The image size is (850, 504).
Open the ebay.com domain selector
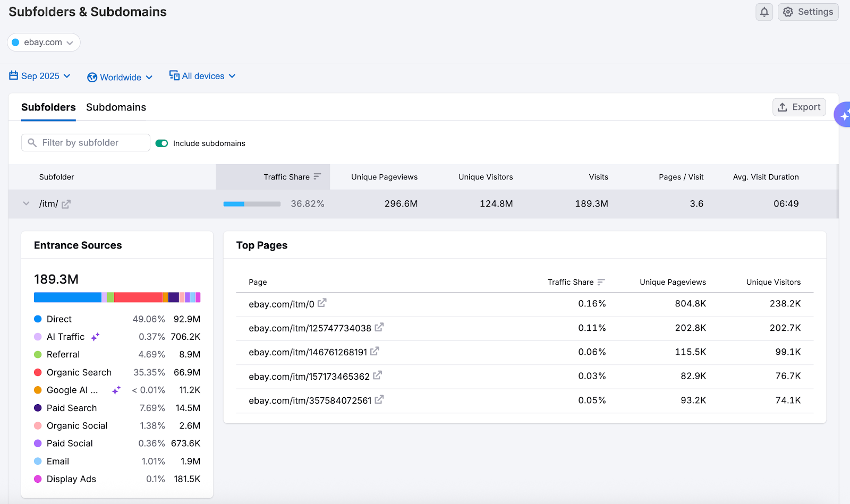[44, 42]
